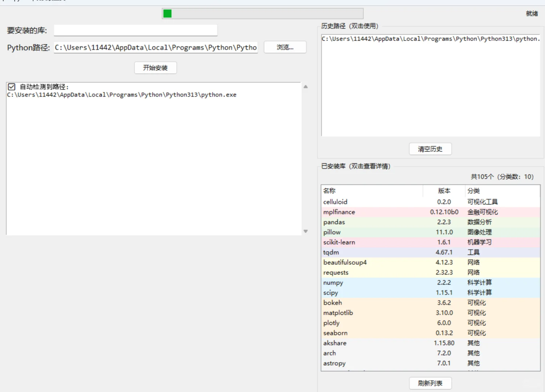The image size is (545, 392).
Task: Select the requests library row
Action: pyautogui.click(x=431, y=273)
